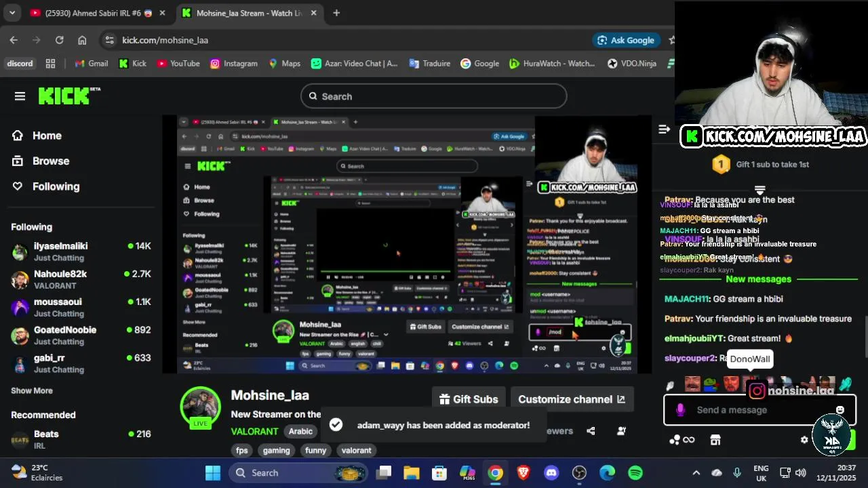Screen dimensions: 868x488
Task: Open emoji picker in chat input
Action: tap(840, 410)
